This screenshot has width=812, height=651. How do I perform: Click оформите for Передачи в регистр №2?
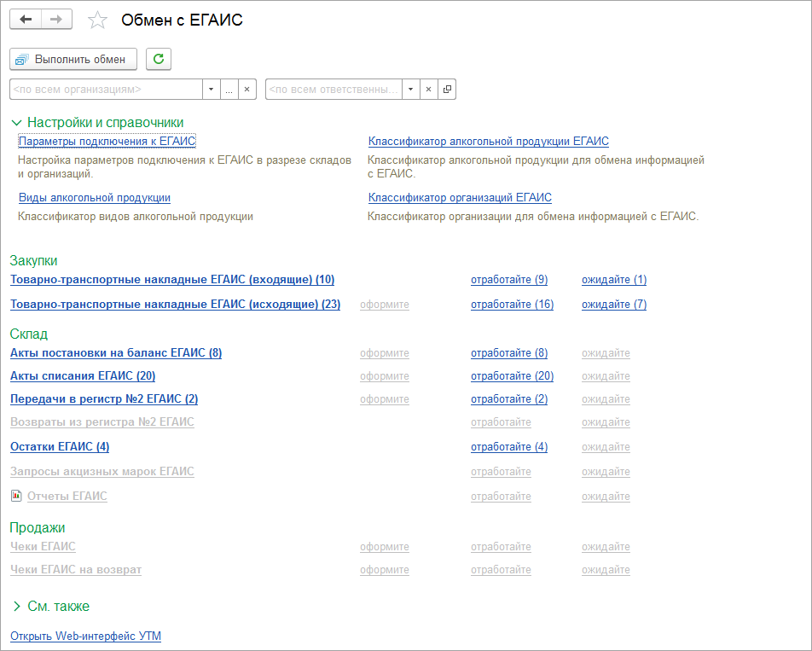(x=384, y=399)
